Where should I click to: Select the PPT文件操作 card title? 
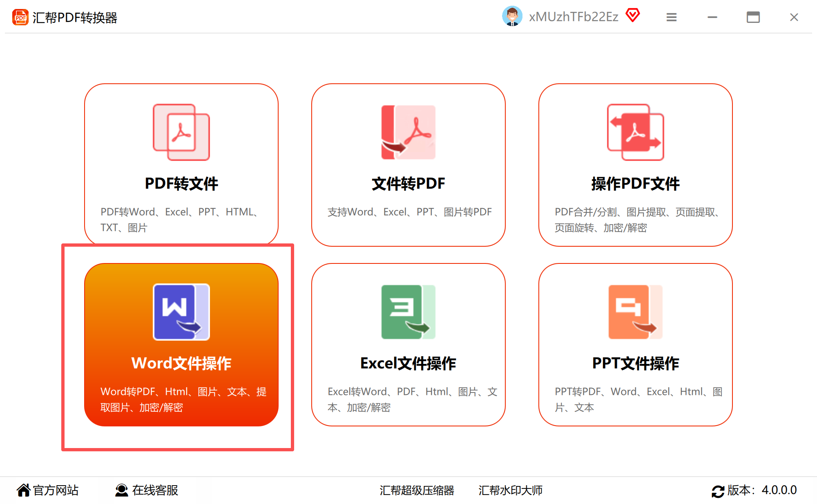(x=635, y=363)
